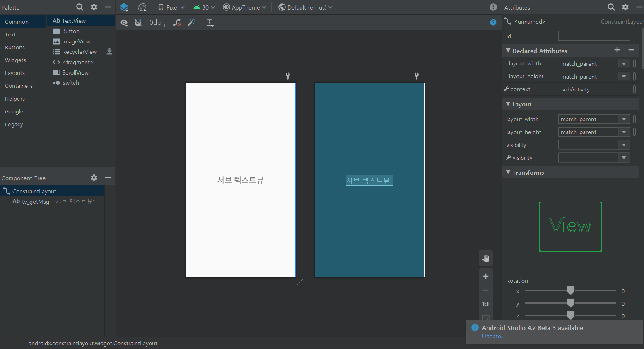
Task: Toggle autoconnect magnet icon
Action: click(138, 23)
